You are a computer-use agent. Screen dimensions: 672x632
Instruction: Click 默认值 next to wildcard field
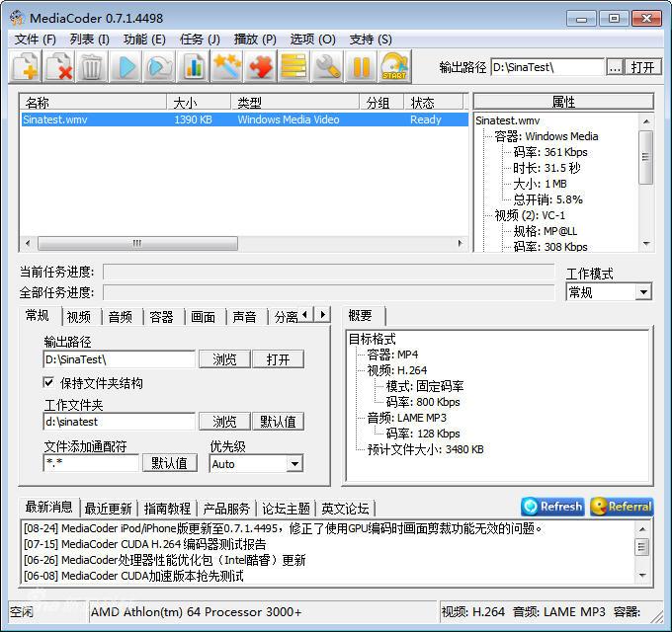169,463
